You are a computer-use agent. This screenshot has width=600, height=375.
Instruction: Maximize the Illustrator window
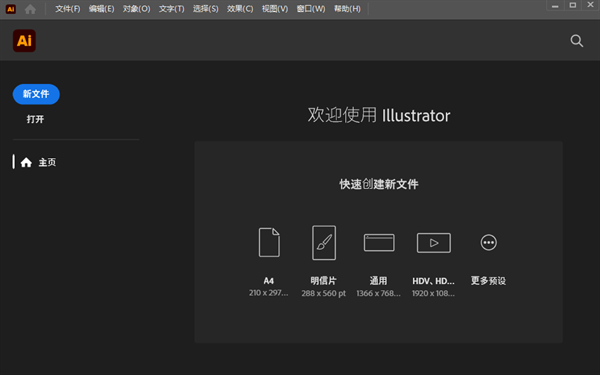pos(572,5)
